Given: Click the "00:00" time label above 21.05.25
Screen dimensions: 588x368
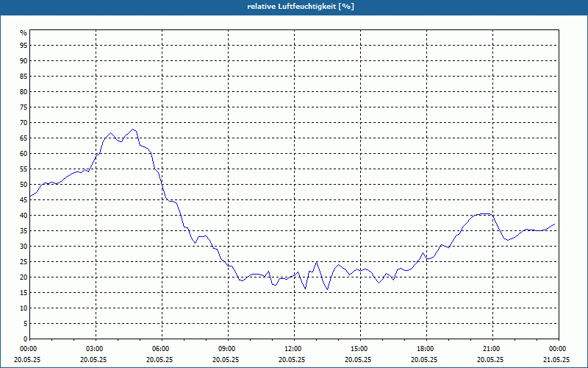Looking at the screenshot, I should pos(559,349).
